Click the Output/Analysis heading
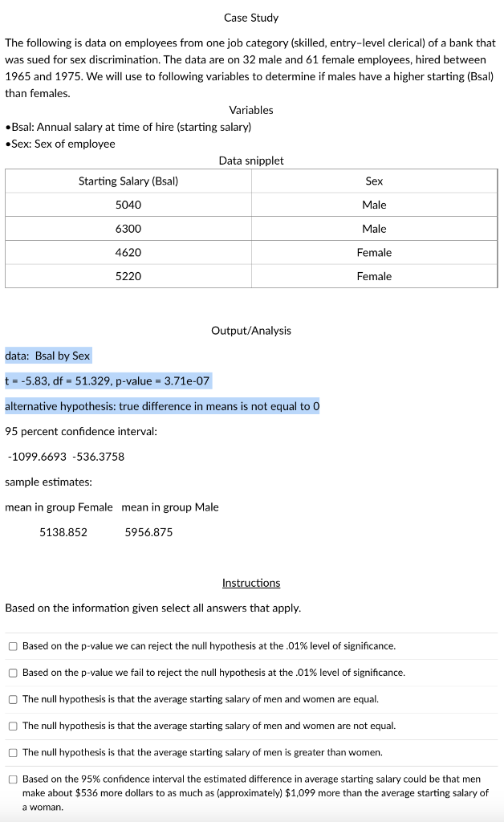Viewport: 504px width, 822px height. coord(251,331)
